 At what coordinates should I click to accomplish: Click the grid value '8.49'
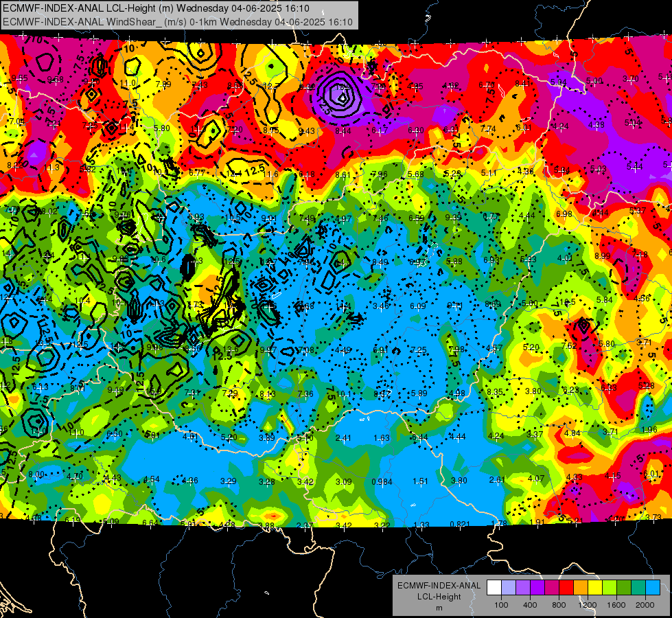pos(380,262)
